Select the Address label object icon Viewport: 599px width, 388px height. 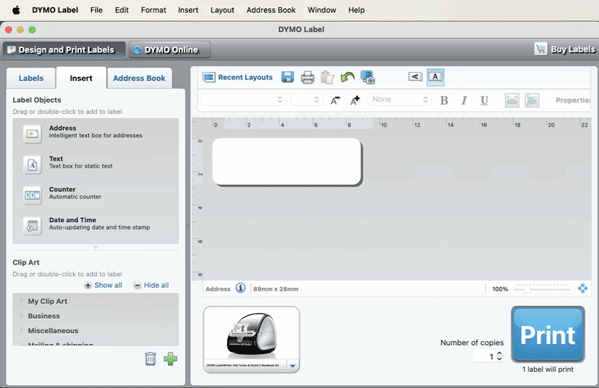[32, 134]
